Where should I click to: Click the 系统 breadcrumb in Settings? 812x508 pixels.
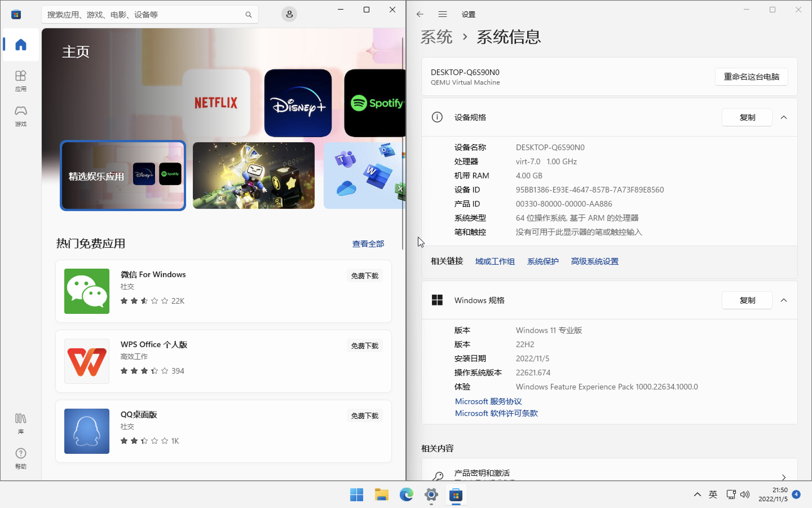(436, 37)
